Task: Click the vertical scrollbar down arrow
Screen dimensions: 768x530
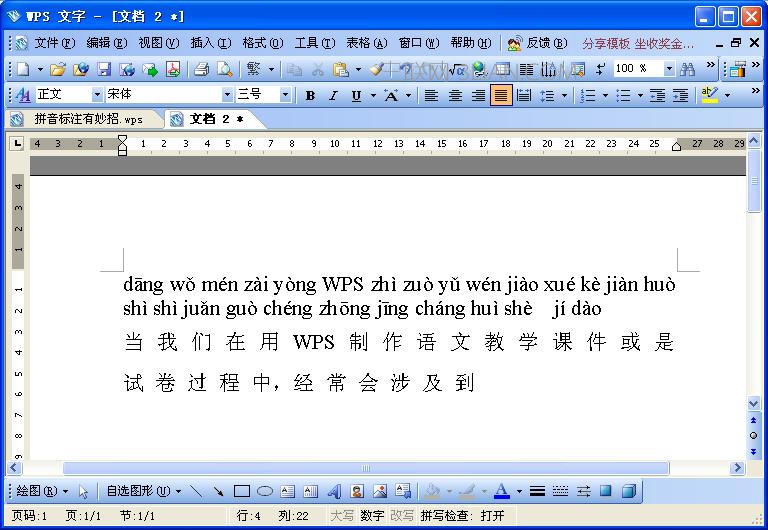Action: tap(754, 404)
